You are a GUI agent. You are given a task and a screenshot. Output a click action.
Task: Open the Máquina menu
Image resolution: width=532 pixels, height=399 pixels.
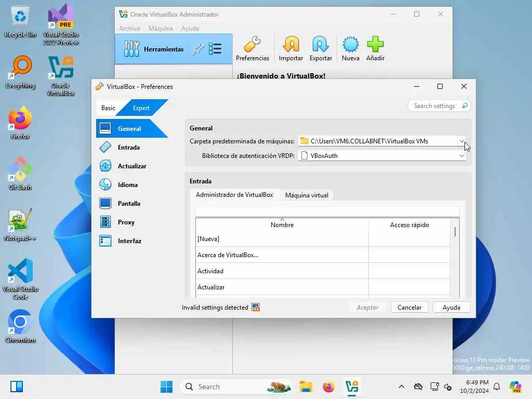pyautogui.click(x=161, y=29)
